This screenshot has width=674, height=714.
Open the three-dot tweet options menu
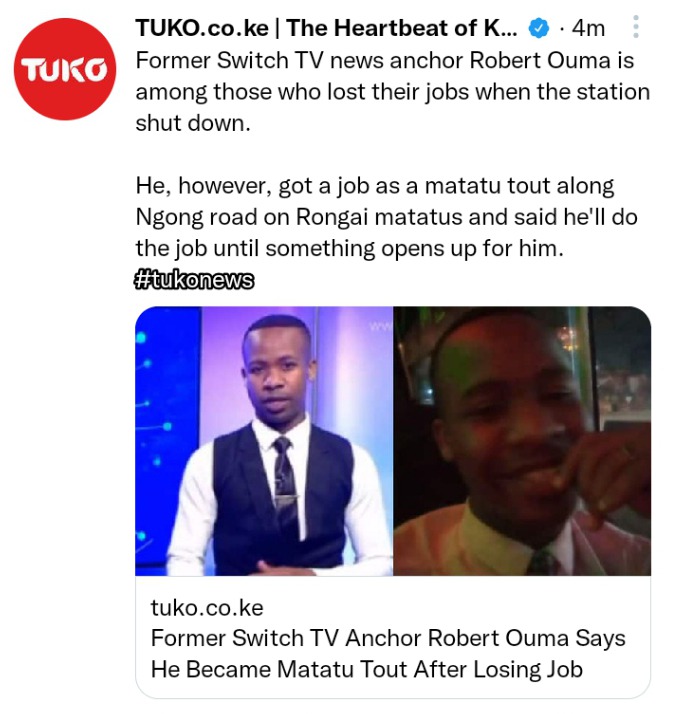click(x=636, y=27)
